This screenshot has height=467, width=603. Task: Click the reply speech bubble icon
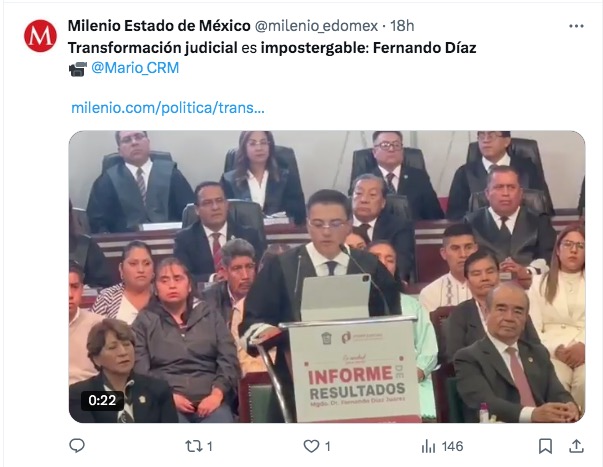point(77,446)
